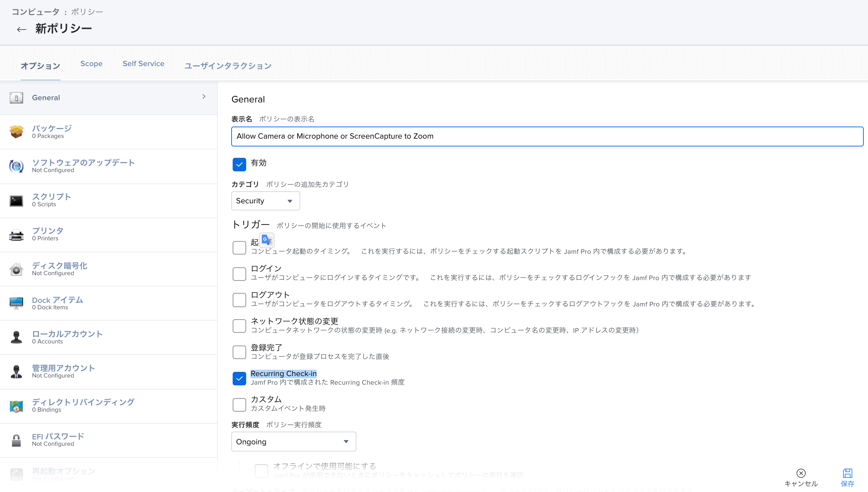Click the ポリシー breadcrumb text
Image resolution: width=868 pixels, height=492 pixels.
(x=87, y=12)
